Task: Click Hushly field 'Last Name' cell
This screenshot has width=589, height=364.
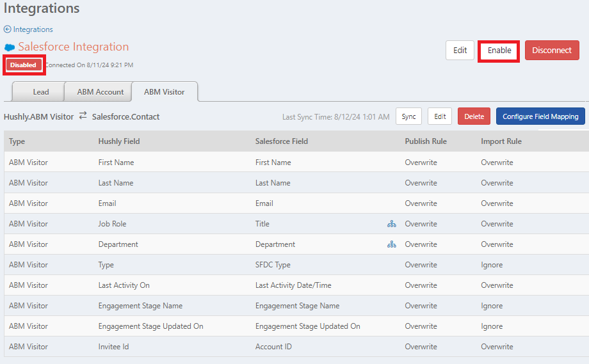Action: pyautogui.click(x=116, y=183)
